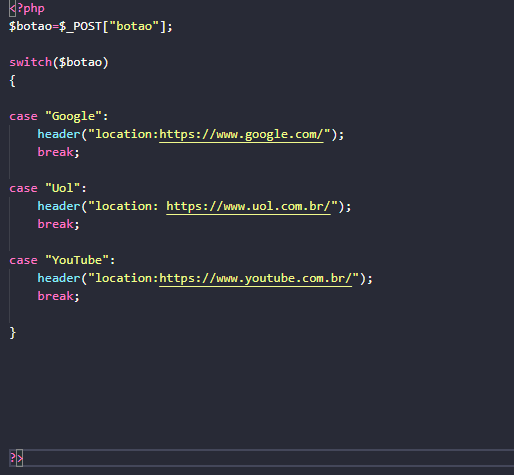The image size is (514, 475).
Task: Follow the youtube.com.br URL link
Action: (256, 279)
